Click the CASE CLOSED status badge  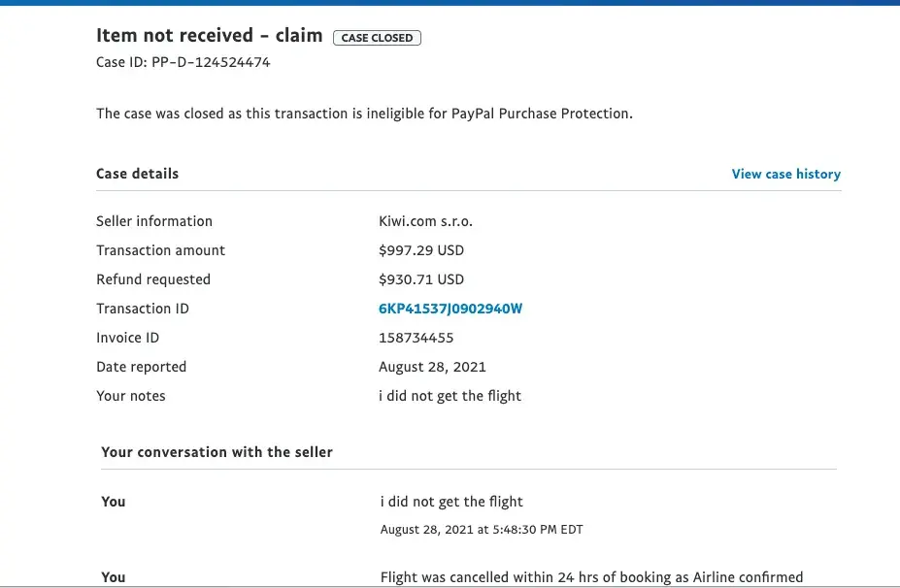[x=377, y=38]
